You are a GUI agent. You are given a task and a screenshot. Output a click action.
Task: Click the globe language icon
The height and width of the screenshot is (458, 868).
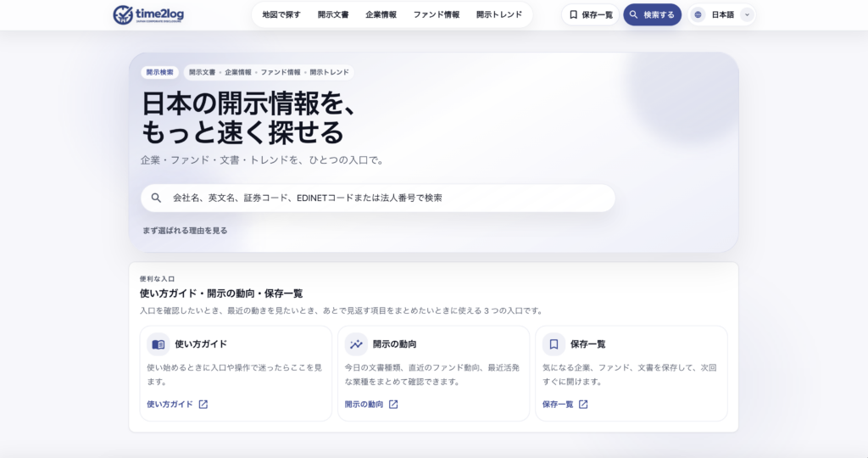coord(698,15)
